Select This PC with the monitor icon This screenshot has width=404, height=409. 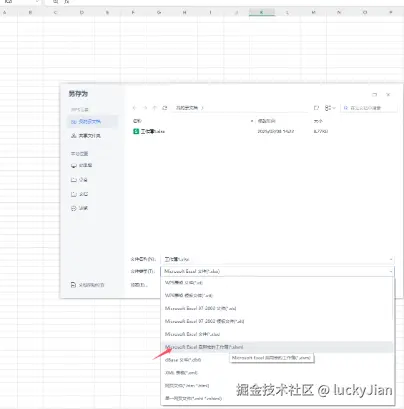point(82,165)
